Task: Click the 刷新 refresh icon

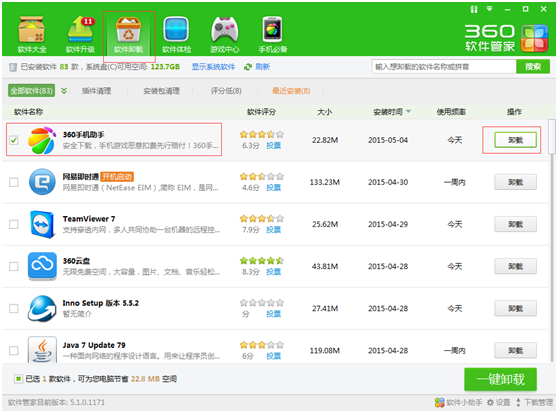Action: [248, 67]
